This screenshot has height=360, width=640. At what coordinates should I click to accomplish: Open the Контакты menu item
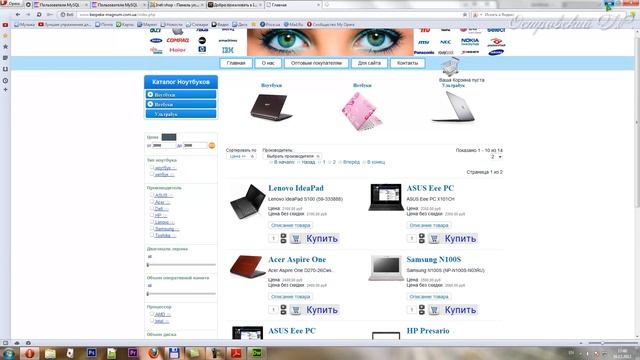click(x=407, y=63)
